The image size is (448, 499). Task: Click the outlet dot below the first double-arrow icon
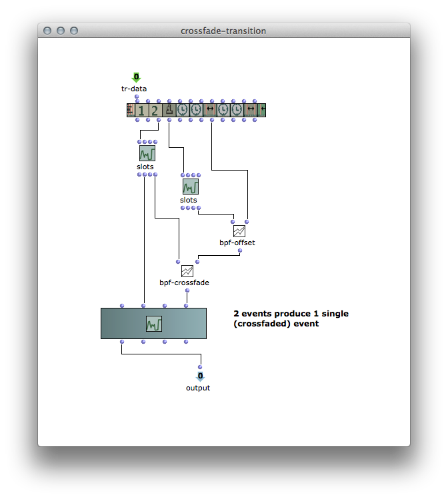212,120
